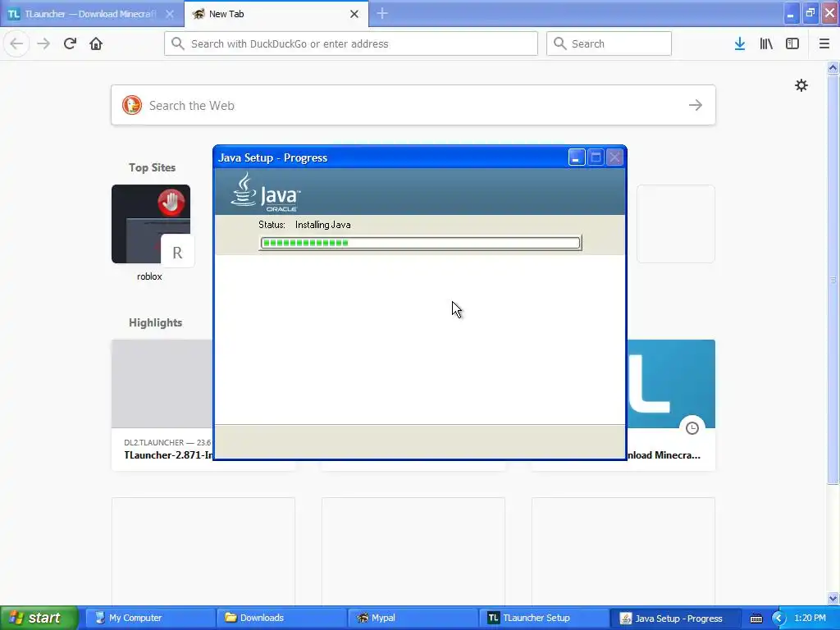This screenshot has height=630, width=840.
Task: Click the Highlights heading
Action: [155, 322]
